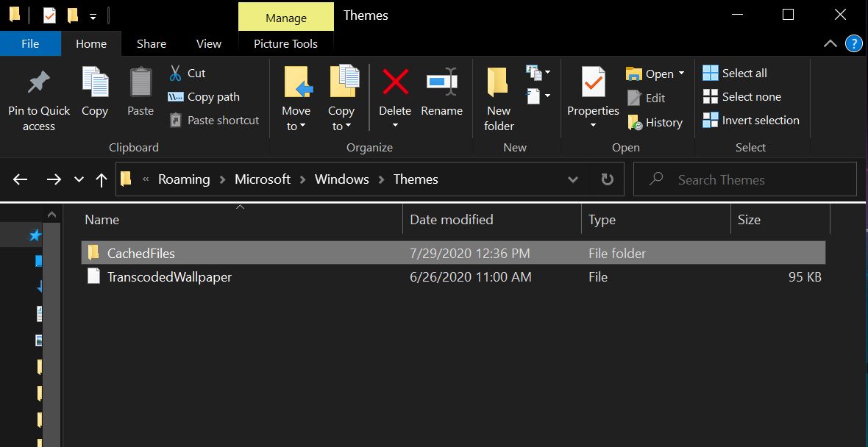Click Select none to clear selection
Image resolution: width=868 pixels, height=447 pixels.
point(742,96)
